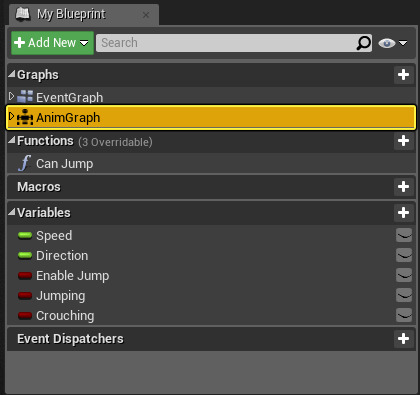This screenshot has width=420, height=395.
Task: Expand the AnimGraph tree item
Action: pos(12,116)
